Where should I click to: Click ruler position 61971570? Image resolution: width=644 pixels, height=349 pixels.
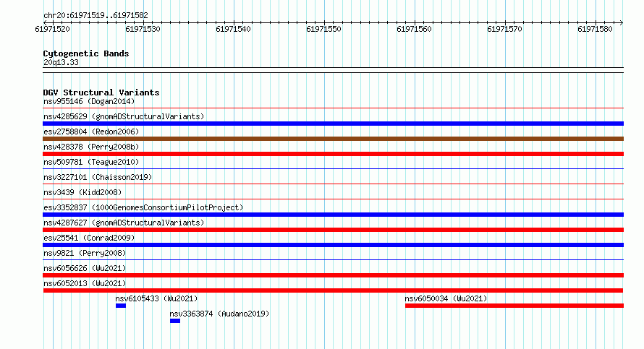tap(504, 29)
